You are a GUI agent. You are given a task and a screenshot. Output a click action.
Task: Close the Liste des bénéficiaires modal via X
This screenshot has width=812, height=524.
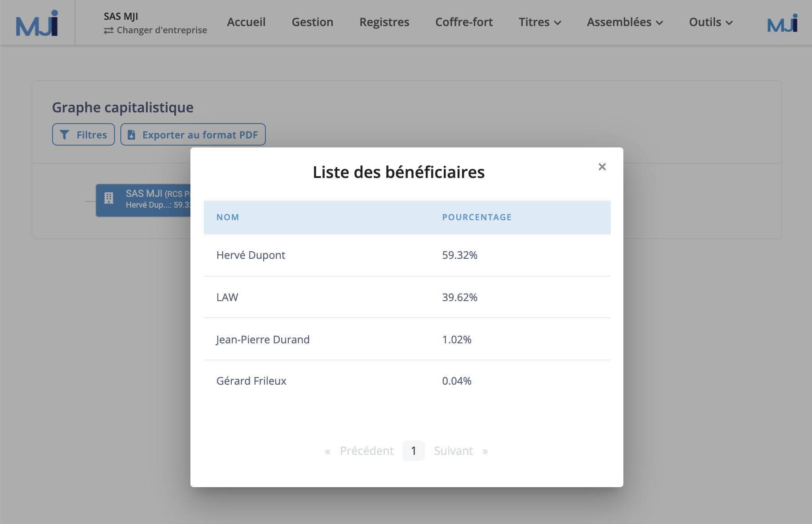click(602, 167)
